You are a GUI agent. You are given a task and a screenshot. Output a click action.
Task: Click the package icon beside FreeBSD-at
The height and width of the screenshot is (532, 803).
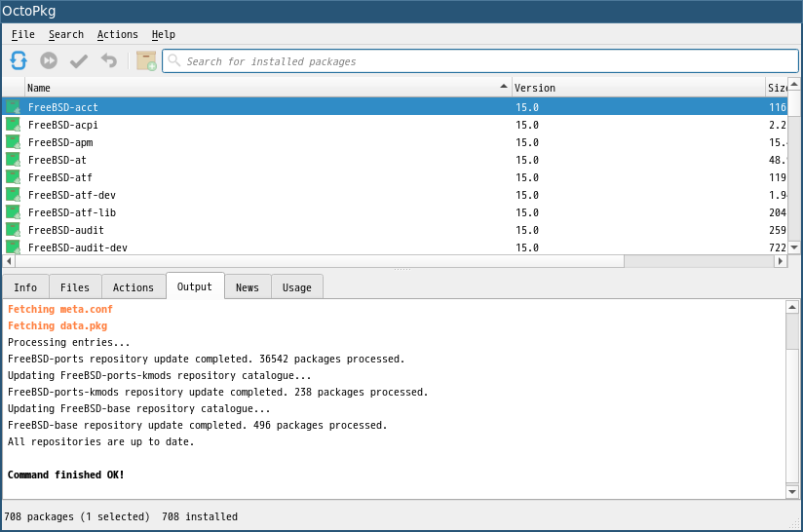point(14,159)
